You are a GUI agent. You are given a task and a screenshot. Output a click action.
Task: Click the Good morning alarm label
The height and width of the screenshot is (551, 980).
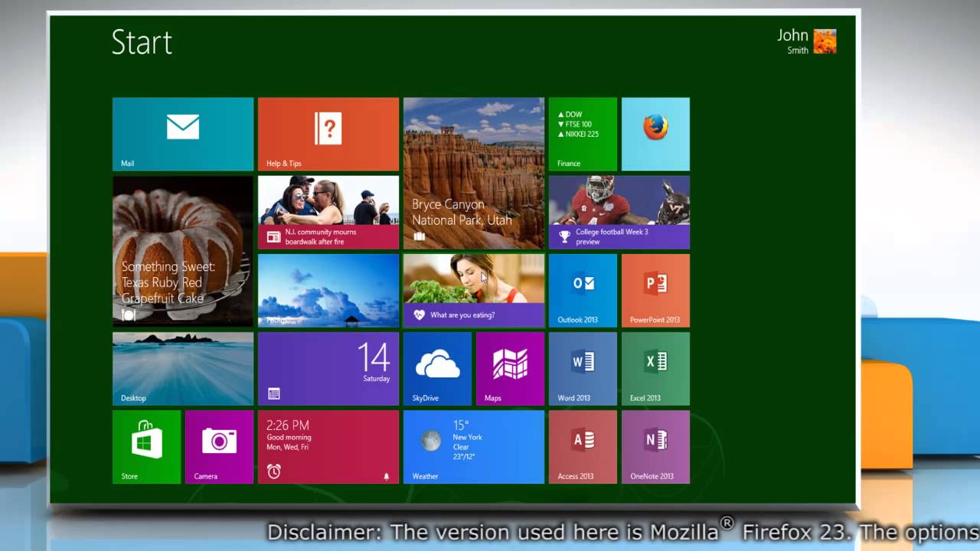point(289,438)
